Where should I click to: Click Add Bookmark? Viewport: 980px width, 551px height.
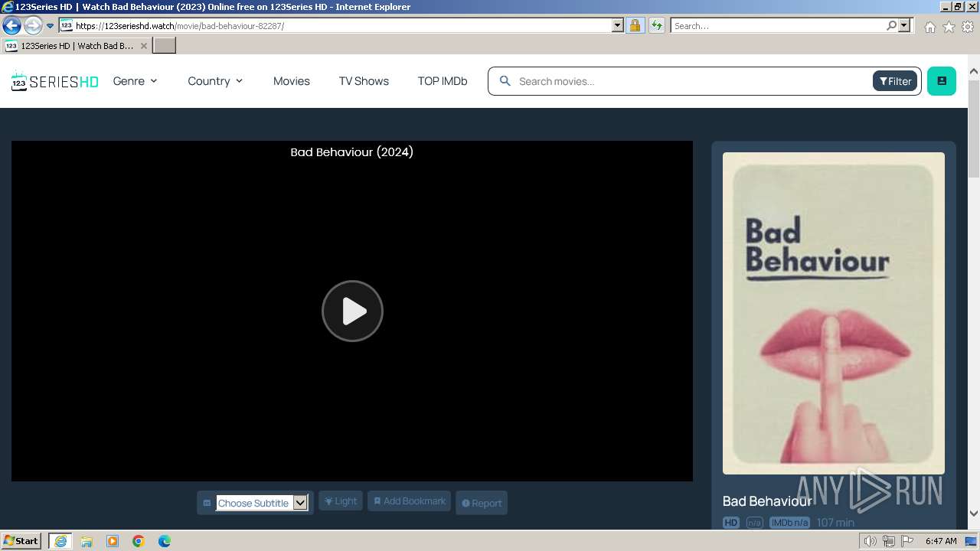410,501
